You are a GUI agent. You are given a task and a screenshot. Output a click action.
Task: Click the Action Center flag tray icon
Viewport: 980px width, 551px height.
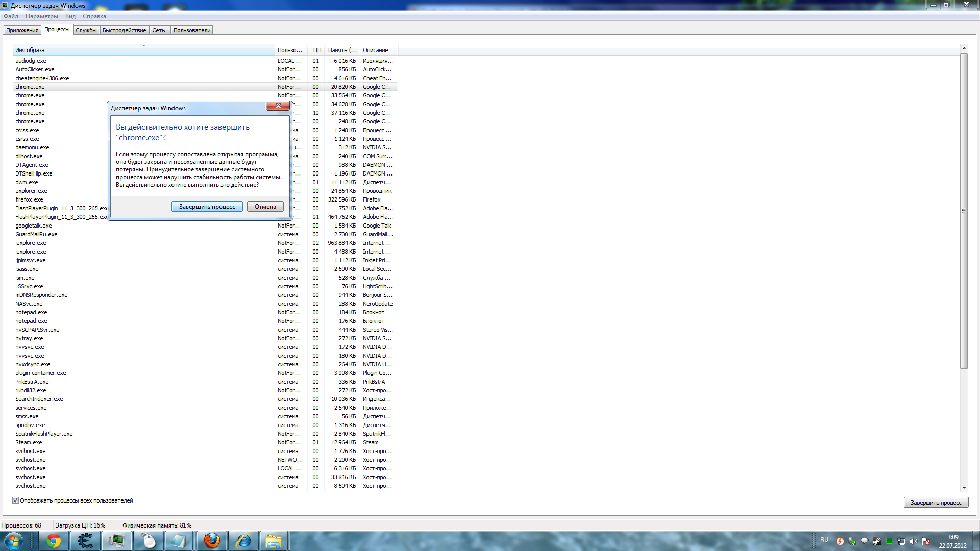pos(925,541)
